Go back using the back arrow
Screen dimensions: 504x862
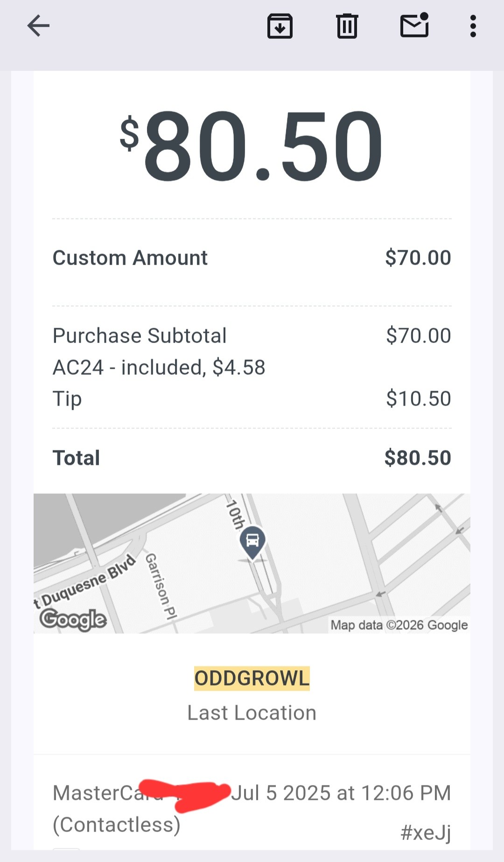tap(38, 26)
